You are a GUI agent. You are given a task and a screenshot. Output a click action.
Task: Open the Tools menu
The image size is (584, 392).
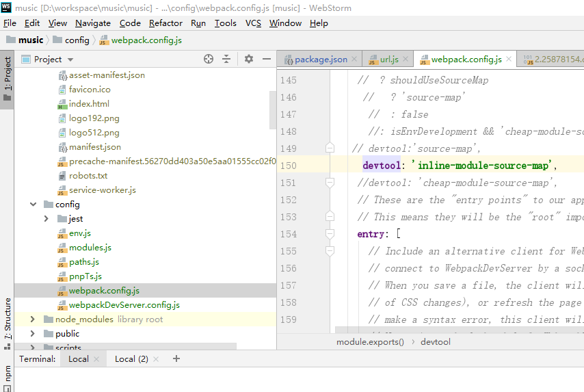(x=226, y=23)
